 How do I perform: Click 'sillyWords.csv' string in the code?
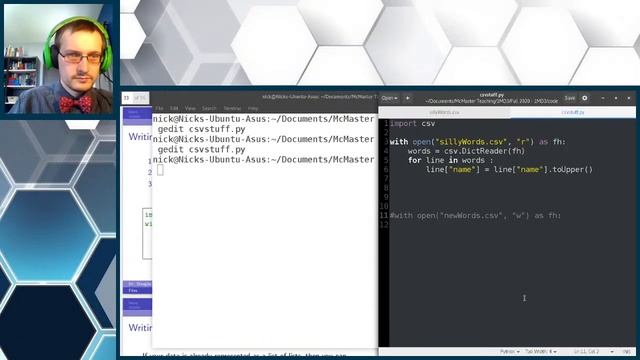pyautogui.click(x=471, y=142)
